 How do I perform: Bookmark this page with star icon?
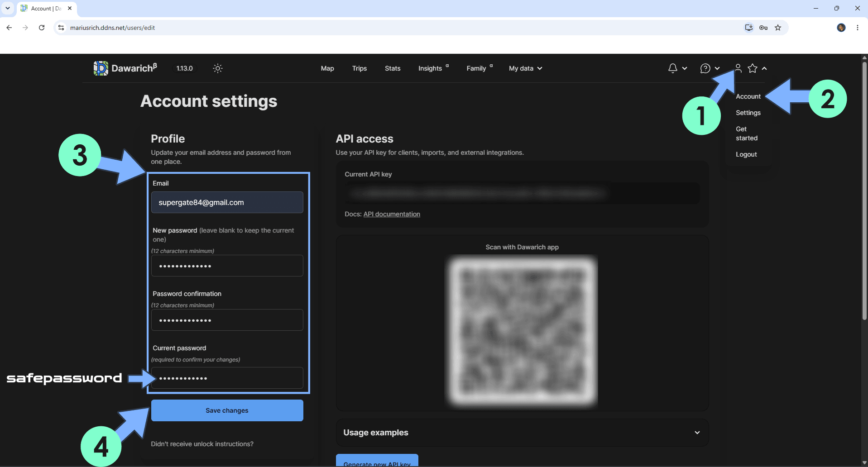tap(778, 28)
